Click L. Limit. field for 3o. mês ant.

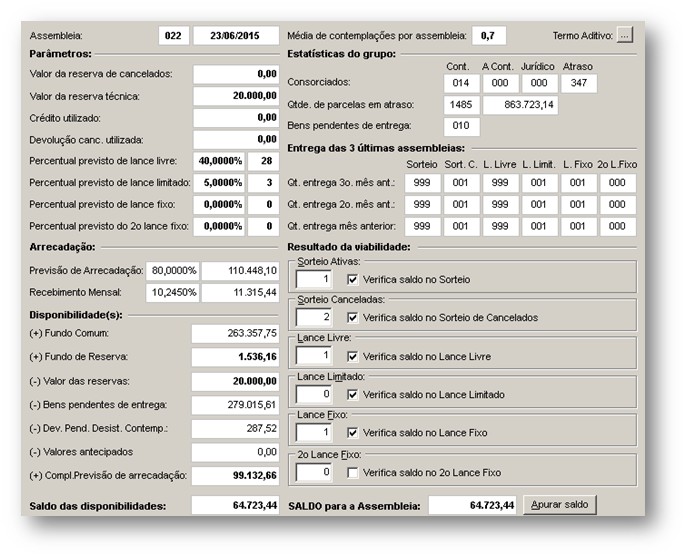[539, 183]
